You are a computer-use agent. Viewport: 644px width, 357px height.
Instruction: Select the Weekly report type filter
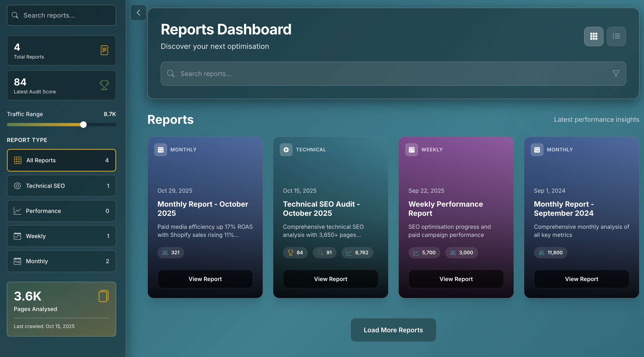point(62,236)
